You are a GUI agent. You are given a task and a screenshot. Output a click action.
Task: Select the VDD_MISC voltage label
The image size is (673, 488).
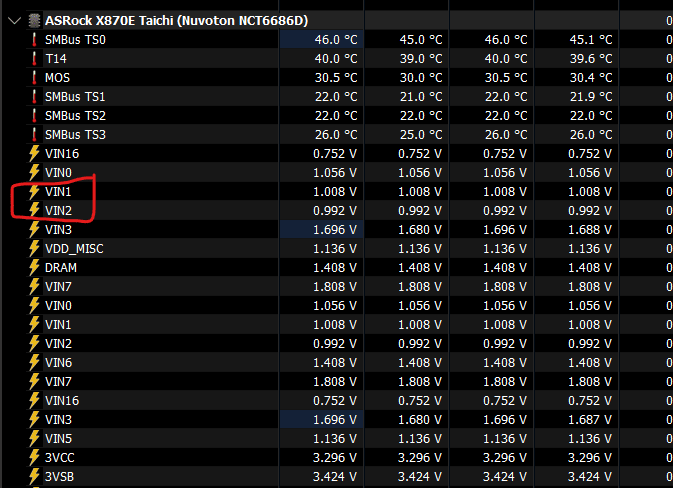[x=74, y=249]
